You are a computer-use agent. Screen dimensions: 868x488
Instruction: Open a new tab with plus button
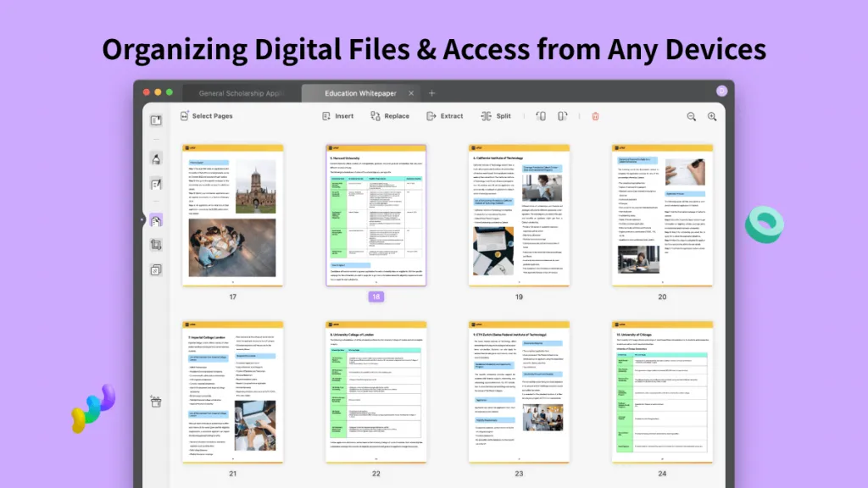coord(431,93)
